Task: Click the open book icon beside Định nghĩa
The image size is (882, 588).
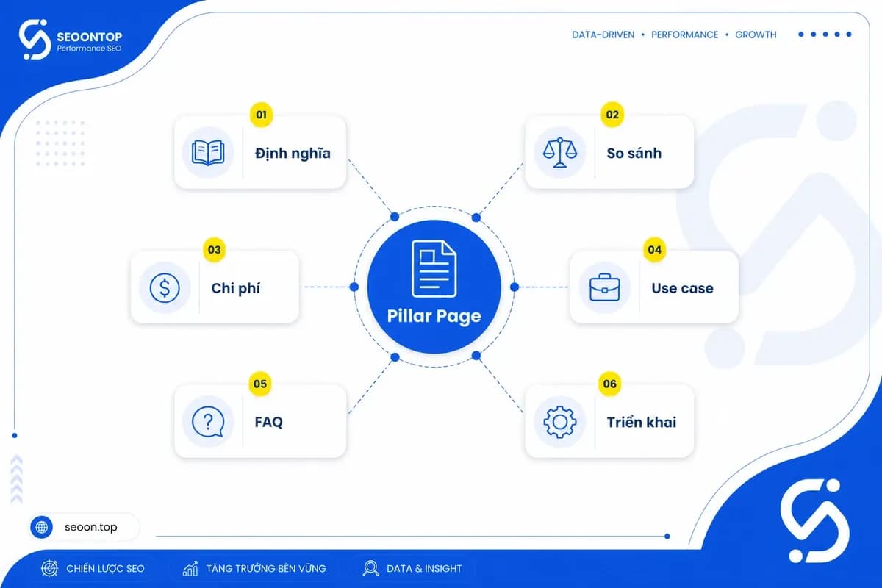Action: coord(207,153)
